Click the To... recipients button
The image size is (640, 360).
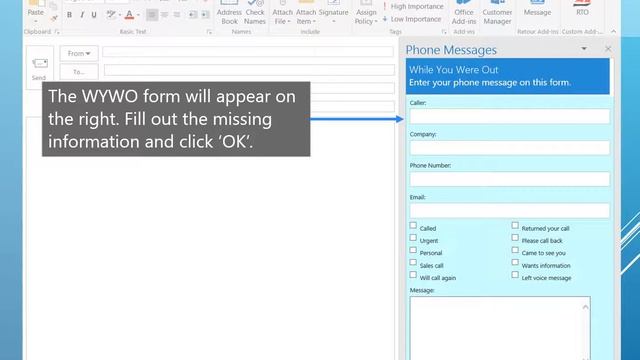(79, 72)
